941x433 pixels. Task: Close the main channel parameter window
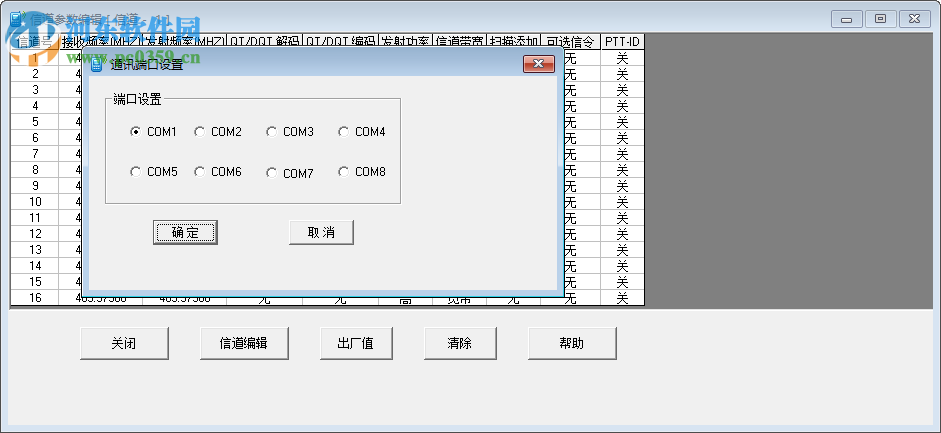coord(914,19)
